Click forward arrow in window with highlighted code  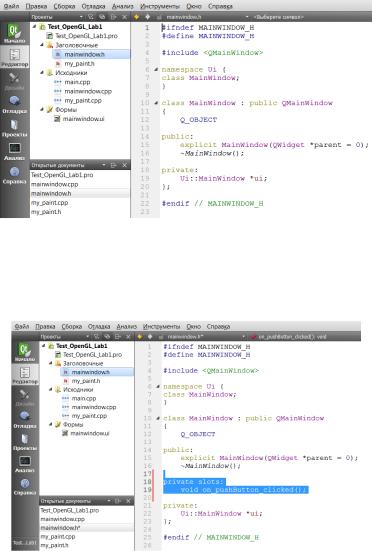(150, 337)
